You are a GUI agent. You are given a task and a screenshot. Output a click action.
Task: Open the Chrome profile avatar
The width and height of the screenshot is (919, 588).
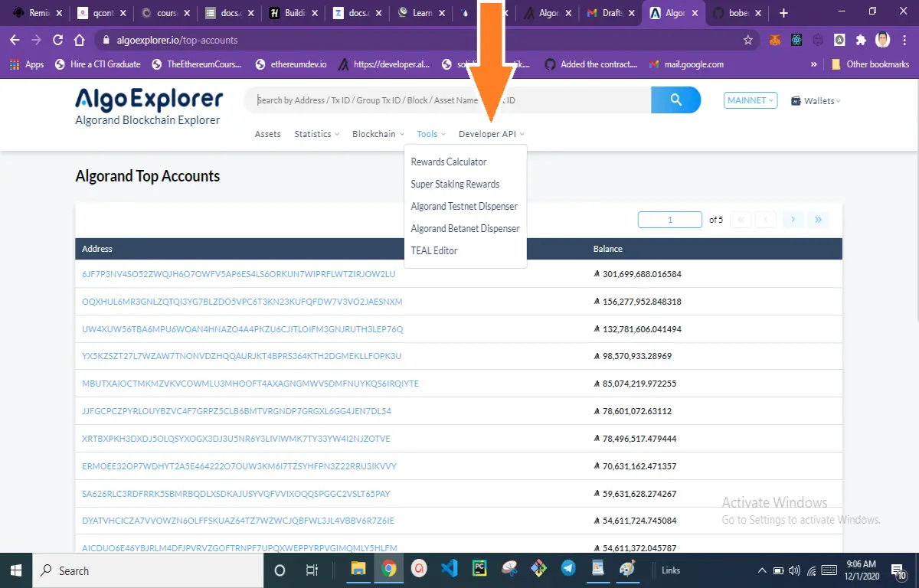882,40
